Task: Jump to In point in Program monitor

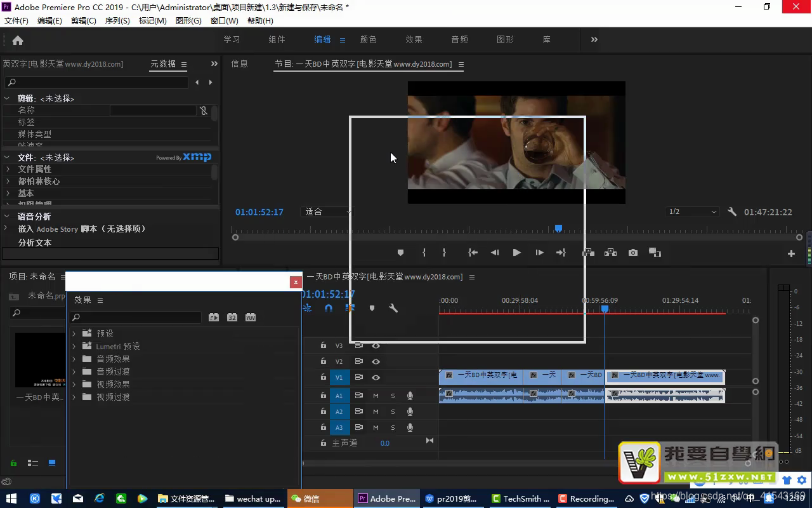Action: pyautogui.click(x=473, y=253)
